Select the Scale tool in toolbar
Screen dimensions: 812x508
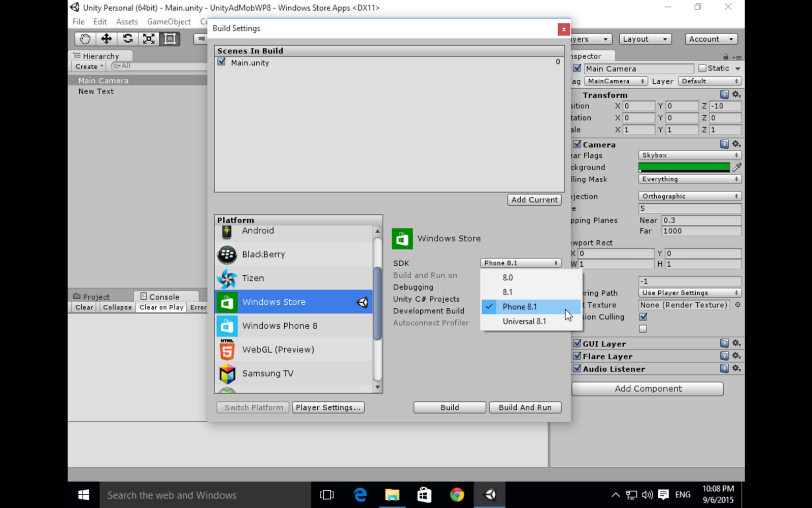149,39
